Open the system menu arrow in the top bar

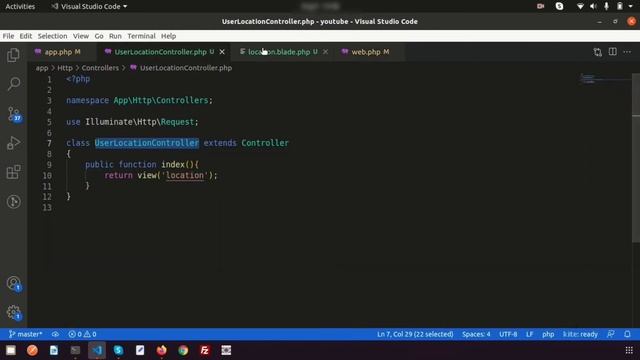(631, 6)
